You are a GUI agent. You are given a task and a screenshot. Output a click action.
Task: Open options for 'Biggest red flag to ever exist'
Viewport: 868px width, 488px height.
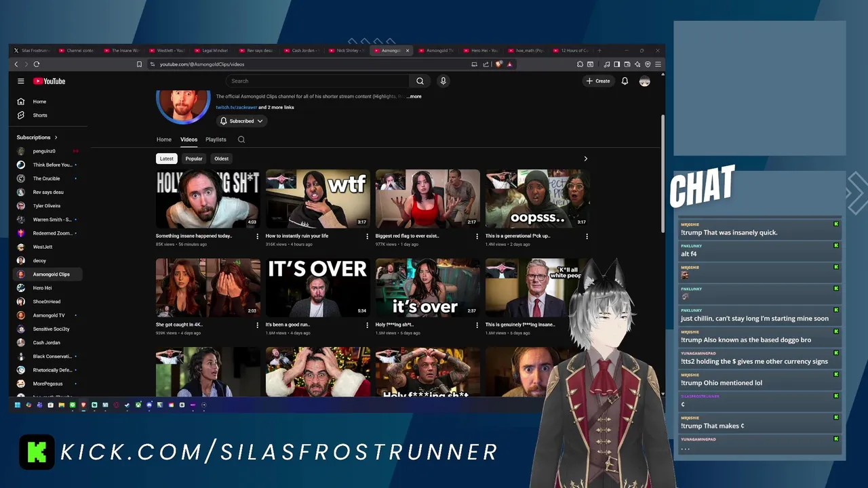pos(477,237)
